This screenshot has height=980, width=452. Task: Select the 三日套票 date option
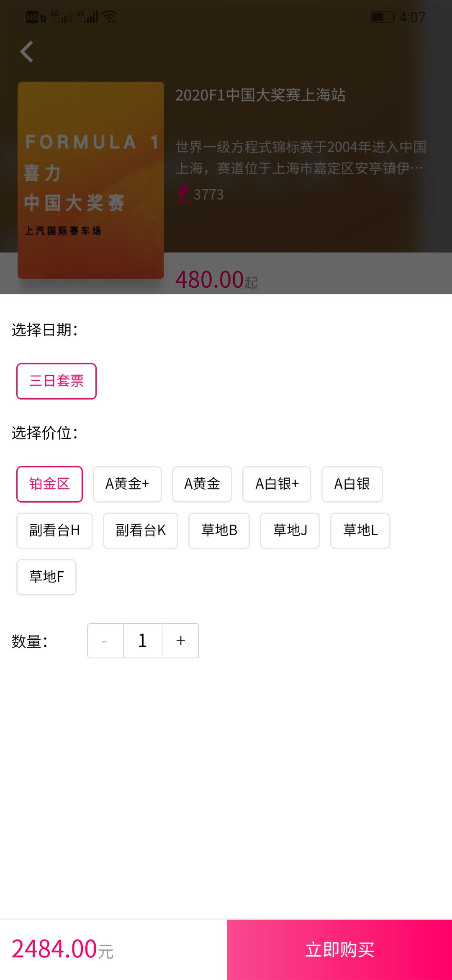click(x=56, y=381)
